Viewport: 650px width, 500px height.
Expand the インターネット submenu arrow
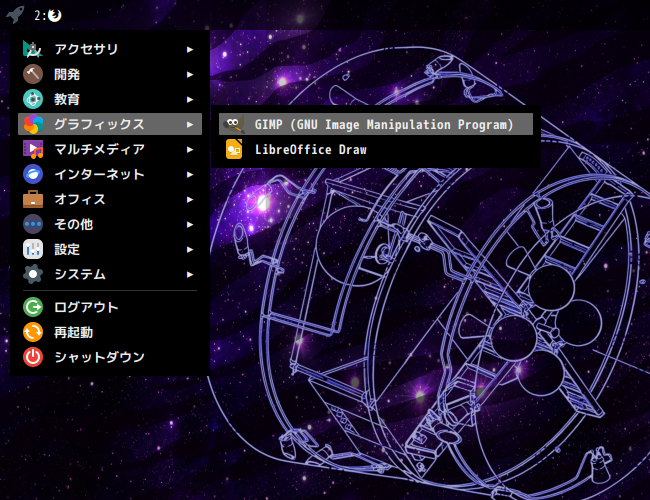pyautogui.click(x=190, y=175)
